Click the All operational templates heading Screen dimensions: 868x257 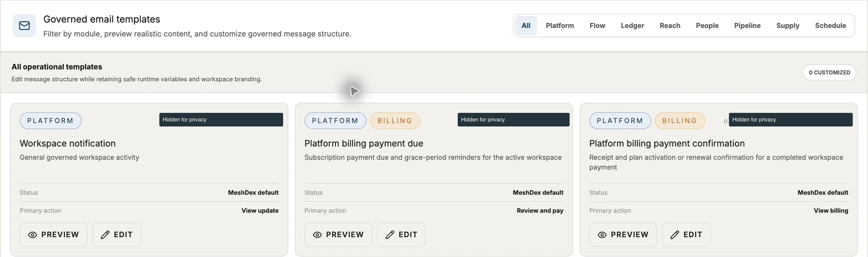57,67
